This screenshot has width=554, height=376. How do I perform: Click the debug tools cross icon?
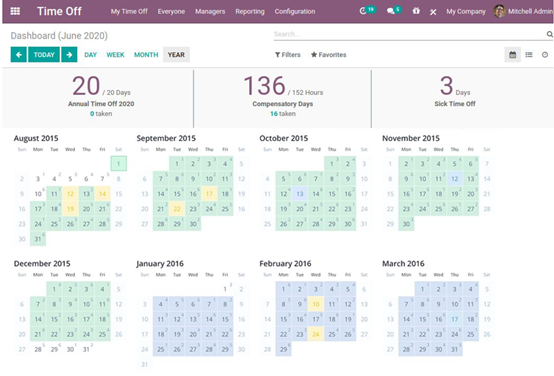coord(433,12)
